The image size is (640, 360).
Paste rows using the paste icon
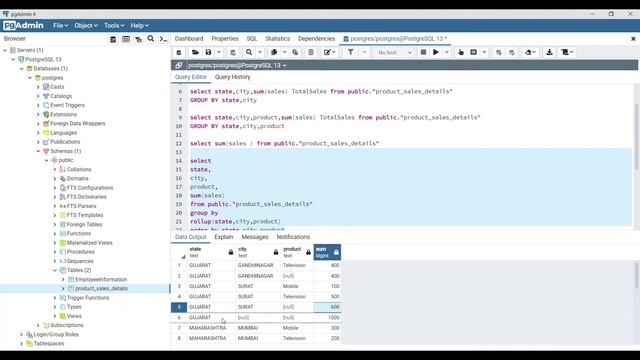tap(295, 52)
